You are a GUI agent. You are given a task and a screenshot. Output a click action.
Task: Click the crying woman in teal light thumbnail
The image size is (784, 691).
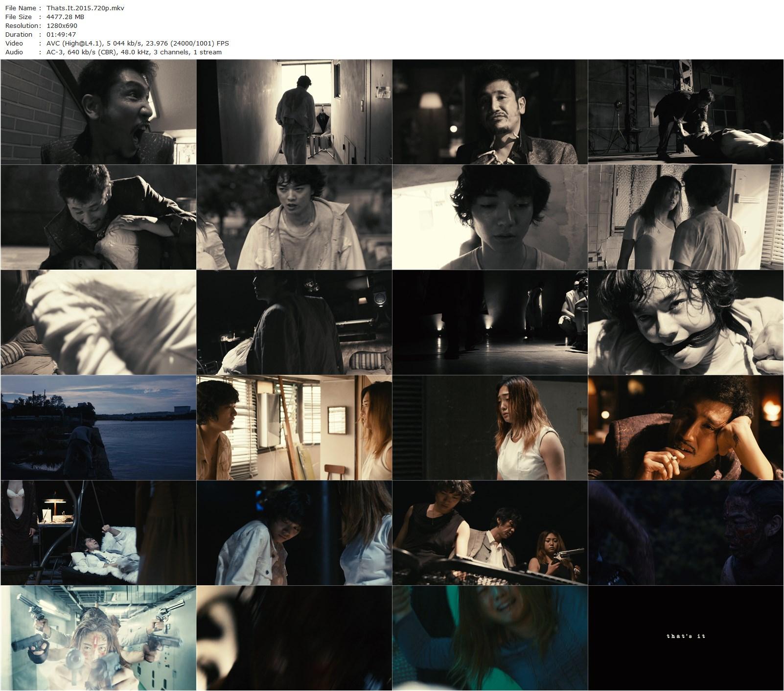point(490,638)
